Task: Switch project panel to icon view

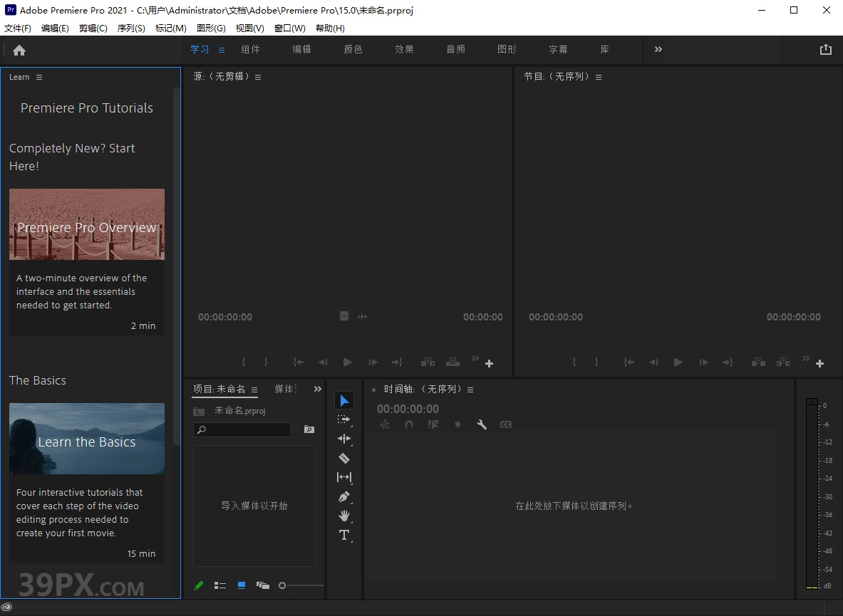Action: coord(242,585)
